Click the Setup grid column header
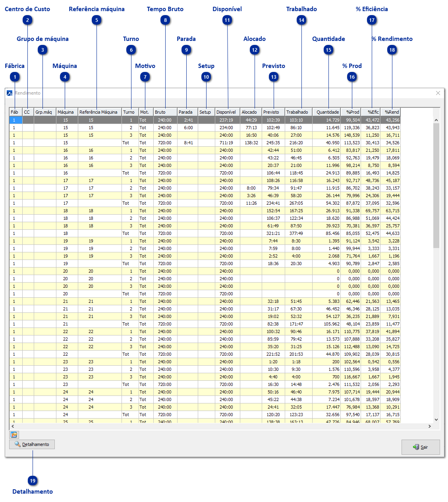Screen dimensions: 448x502 tap(207, 112)
